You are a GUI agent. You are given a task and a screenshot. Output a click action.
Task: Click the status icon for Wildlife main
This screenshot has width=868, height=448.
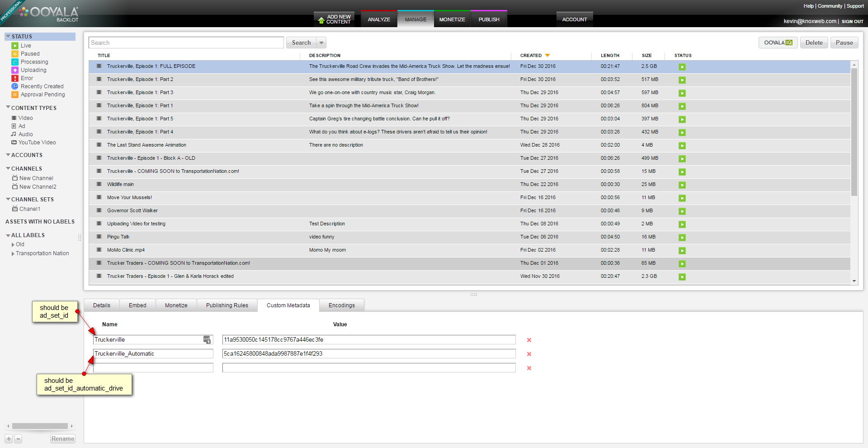click(x=682, y=185)
